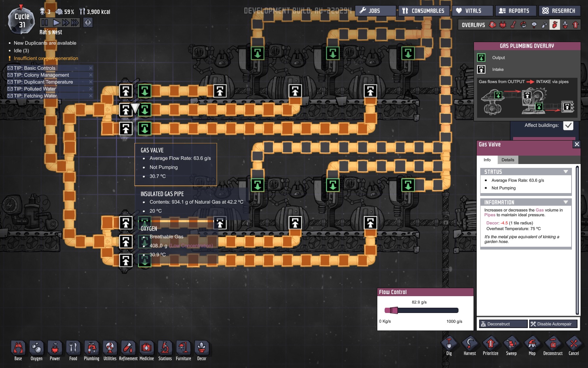This screenshot has height=368, width=588.
Task: Select the Cancel tool
Action: (x=574, y=346)
